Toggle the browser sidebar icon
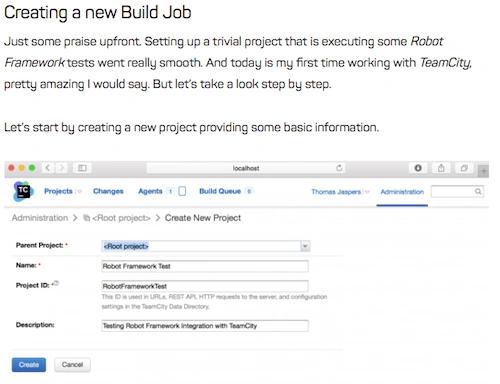The image size is (500, 384). [82, 168]
